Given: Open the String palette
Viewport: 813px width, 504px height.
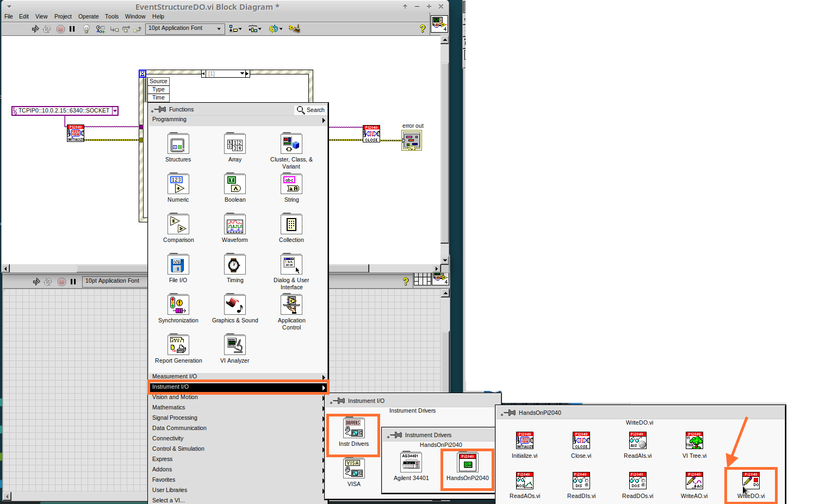Looking at the screenshot, I should click(x=291, y=184).
